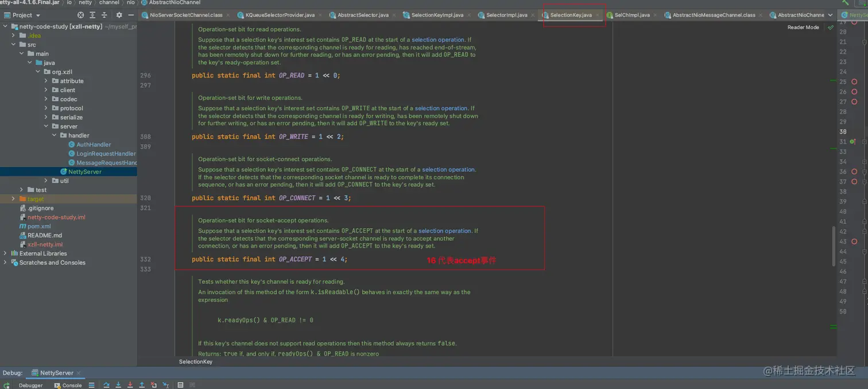Click the SelectionKey breadcrumb at editor bottom
This screenshot has width=868, height=389.
pyautogui.click(x=196, y=361)
